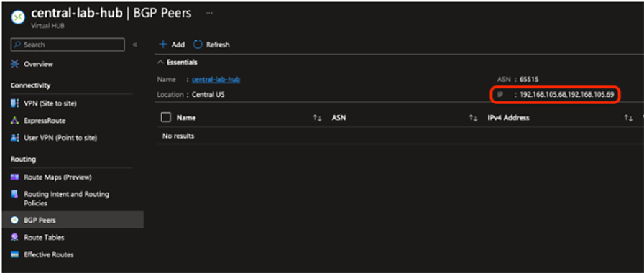Viewport: 644px width, 273px height.
Task: Focus the sidebar Search field
Action: [x=68, y=45]
